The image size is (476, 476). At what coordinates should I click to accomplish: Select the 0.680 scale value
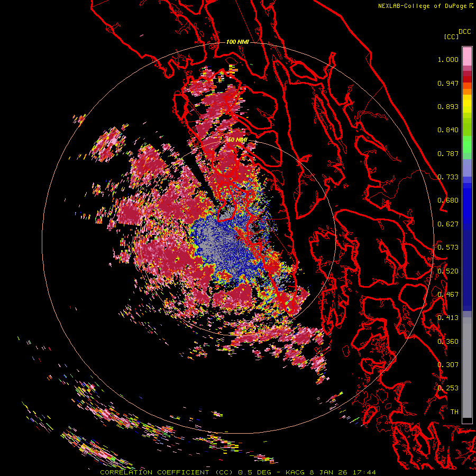click(x=448, y=200)
